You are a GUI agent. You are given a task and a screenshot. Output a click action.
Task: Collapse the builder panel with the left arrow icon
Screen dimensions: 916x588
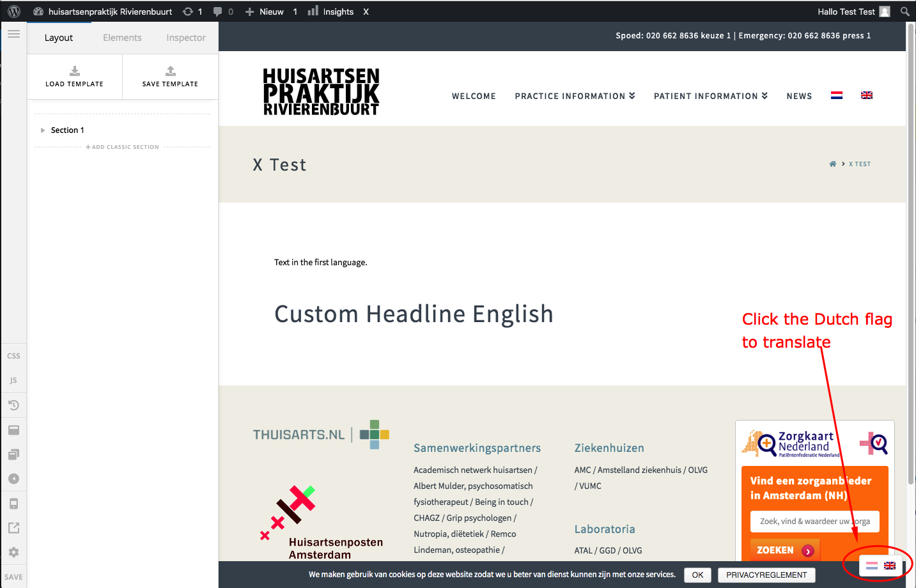point(13,479)
